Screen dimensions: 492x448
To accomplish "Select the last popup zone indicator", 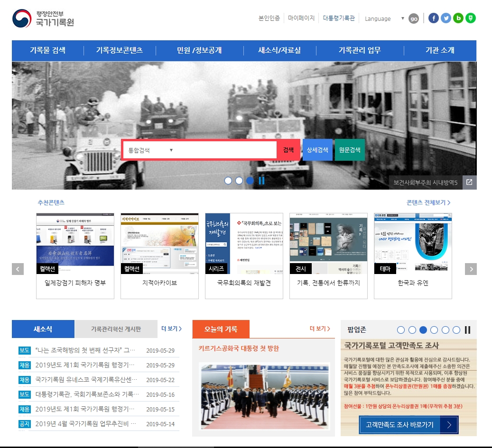I will coord(456,330).
